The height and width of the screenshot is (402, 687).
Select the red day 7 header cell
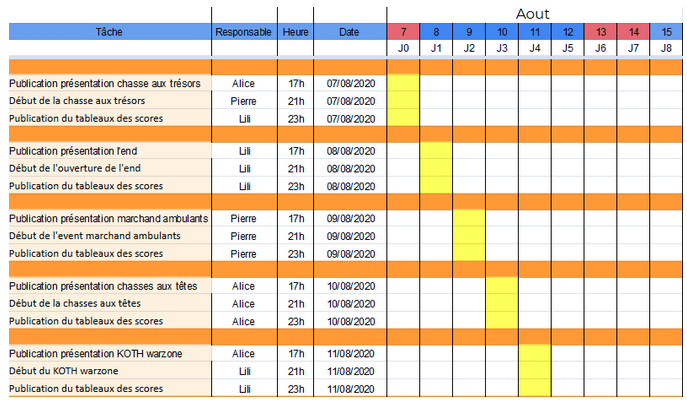pos(403,32)
